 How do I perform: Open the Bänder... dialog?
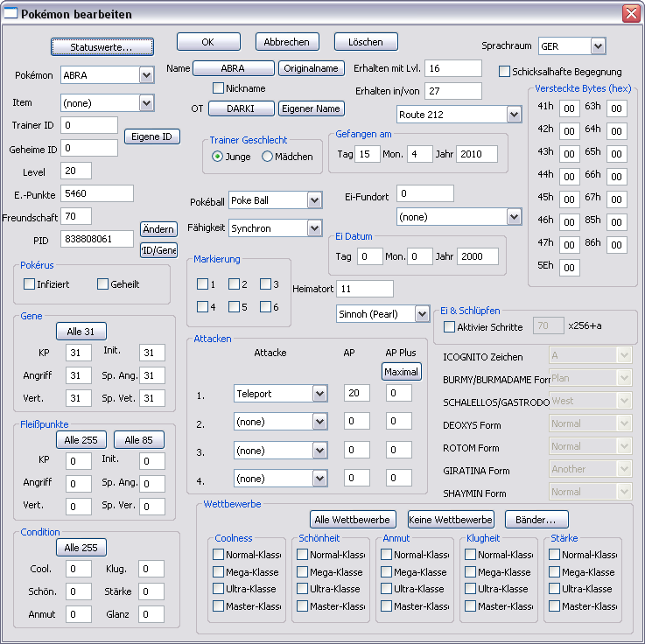click(x=536, y=520)
